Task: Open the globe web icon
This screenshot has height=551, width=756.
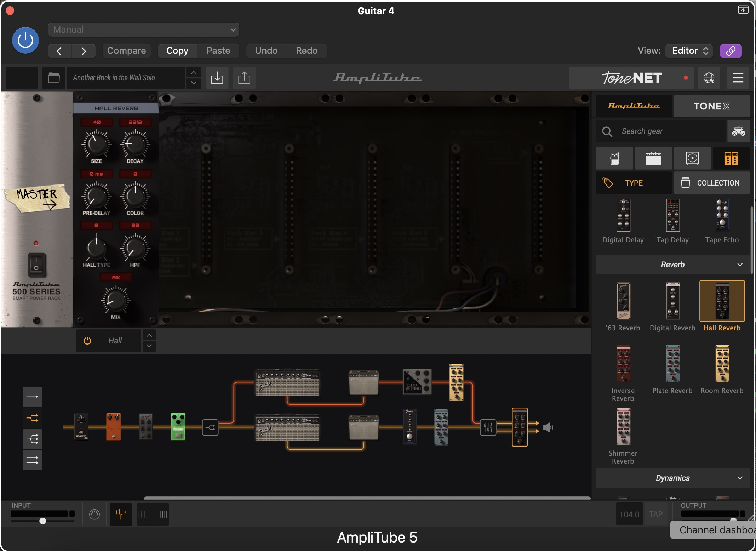Action: pos(709,78)
